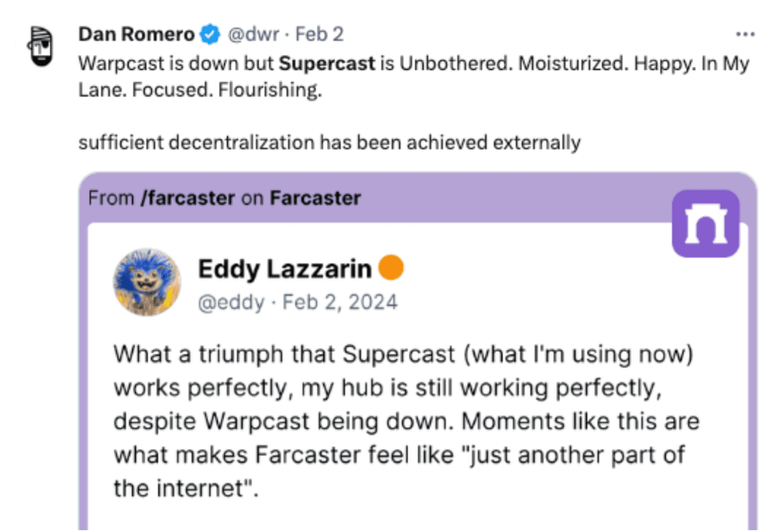Click the orange badge beside Eddy Lazzarin

pos(391,268)
